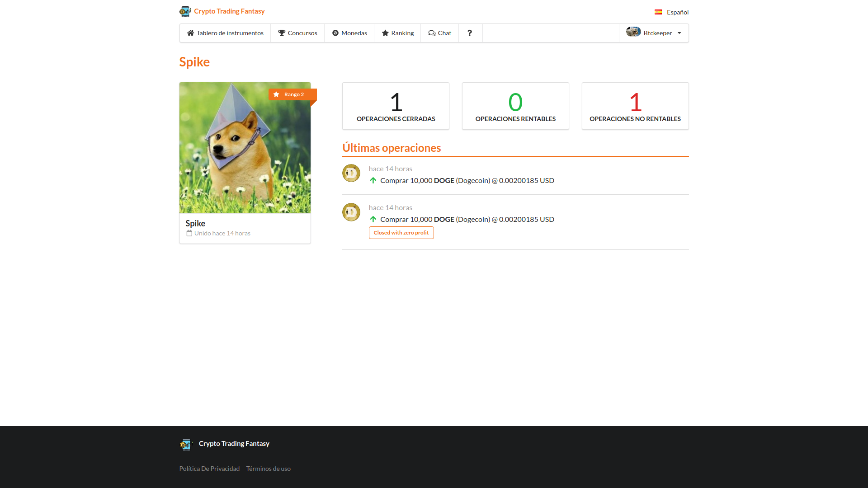Click the footer Crypto Trading Fantasy logo icon
The height and width of the screenshot is (488, 868).
tap(185, 444)
